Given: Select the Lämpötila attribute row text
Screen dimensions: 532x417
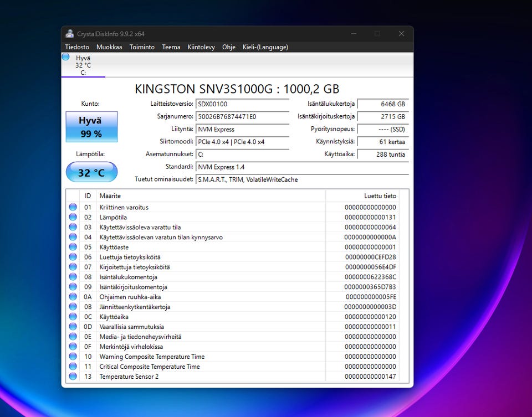Looking at the screenshot, I should click(x=113, y=217).
